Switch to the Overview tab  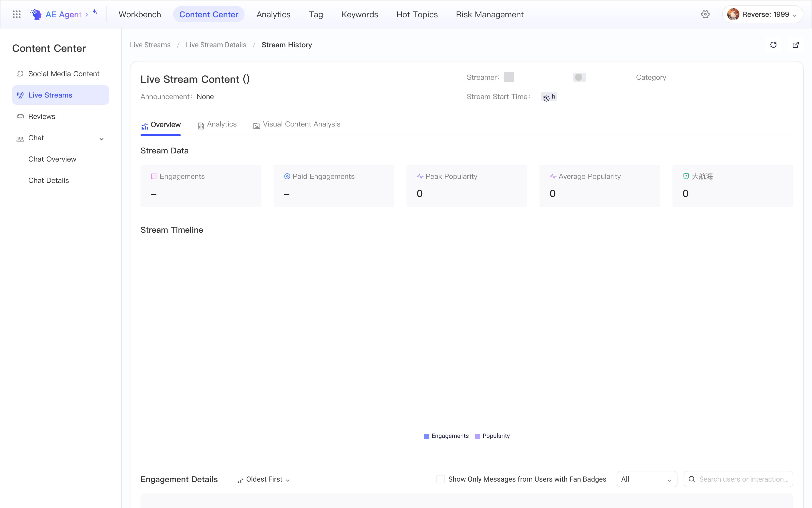pyautogui.click(x=161, y=125)
